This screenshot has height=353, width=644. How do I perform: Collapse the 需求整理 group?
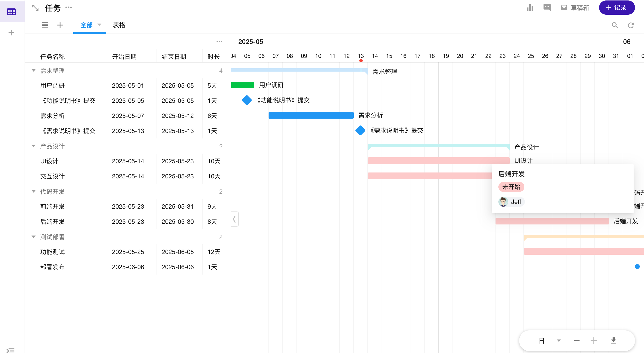coord(34,70)
